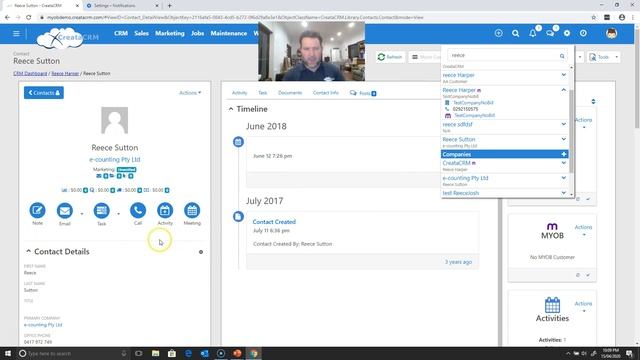
Task: Open the CRM Dashboard breadcrumb link
Action: click(30, 73)
